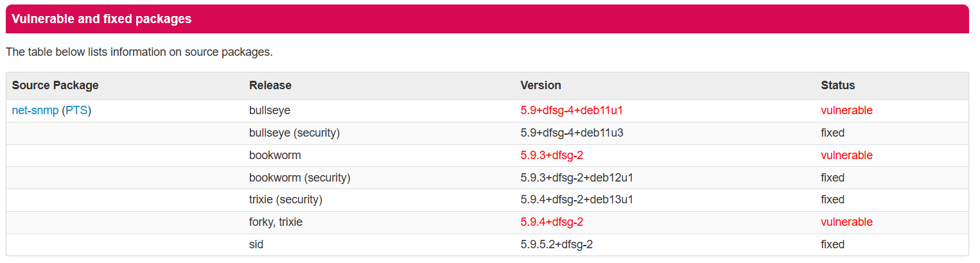980x263 pixels.
Task: Click the Source Package column header
Action: (x=55, y=85)
